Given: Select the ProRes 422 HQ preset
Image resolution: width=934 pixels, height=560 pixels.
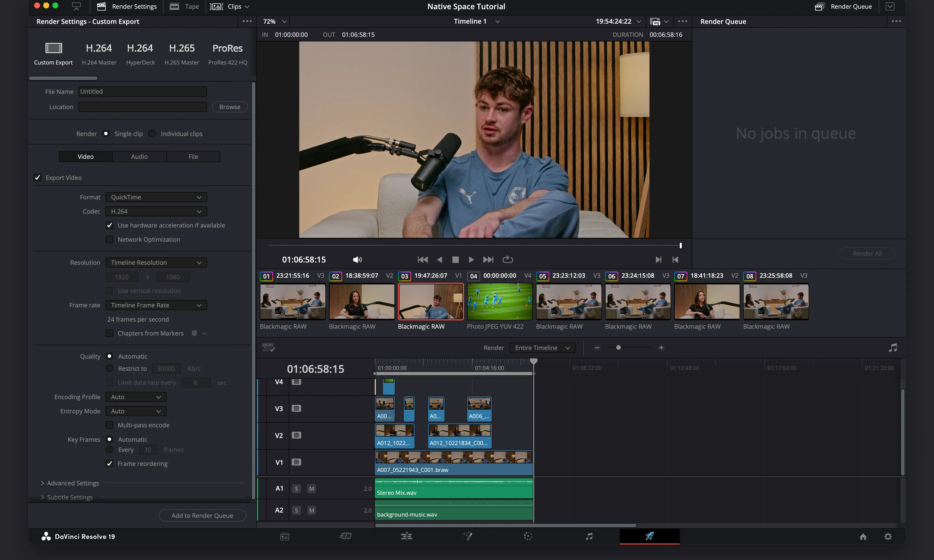Looking at the screenshot, I should click(228, 54).
